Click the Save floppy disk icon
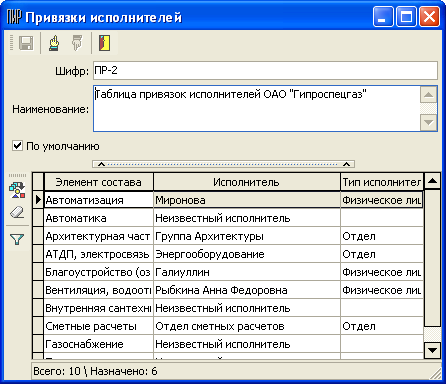Viewport: 446px width, 384px height. click(x=26, y=43)
